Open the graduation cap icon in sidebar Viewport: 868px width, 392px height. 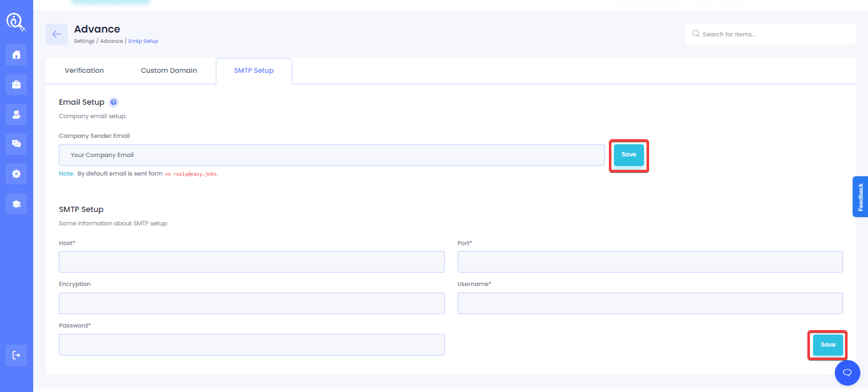point(17,204)
